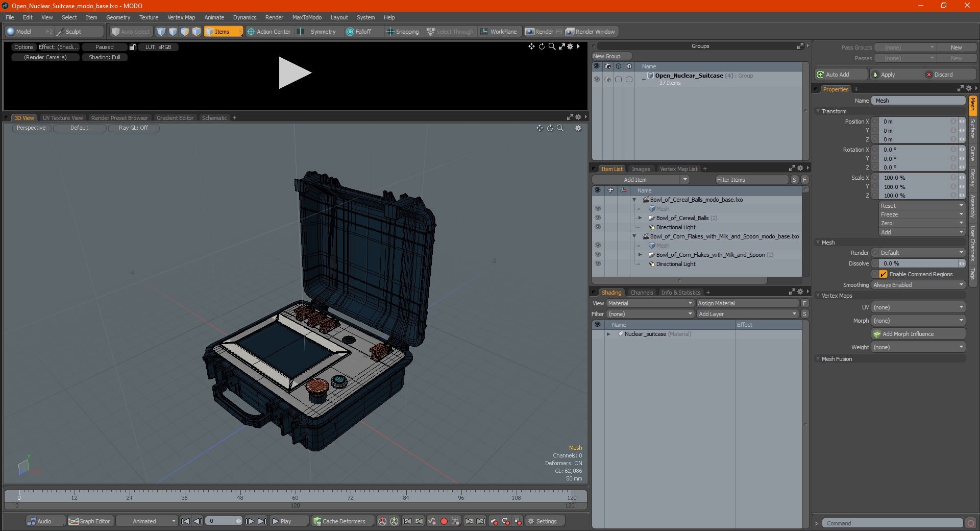Step back one frame
980x531 pixels.
(x=198, y=521)
